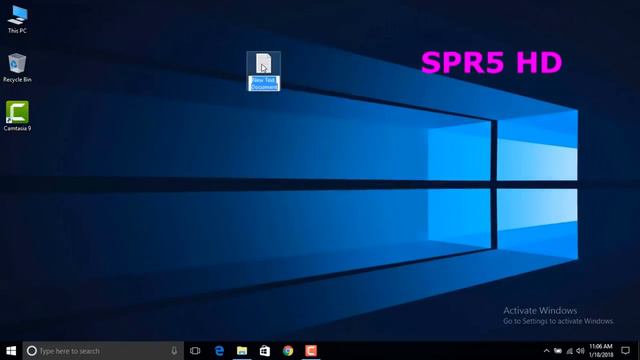
Task: Click the New Text Document name field
Action: [x=264, y=83]
